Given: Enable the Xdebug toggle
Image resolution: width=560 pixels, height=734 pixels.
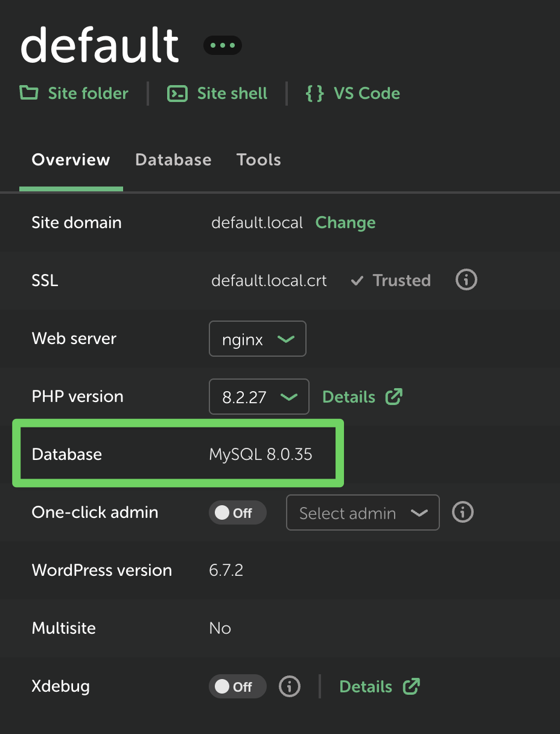Looking at the screenshot, I should click(237, 686).
